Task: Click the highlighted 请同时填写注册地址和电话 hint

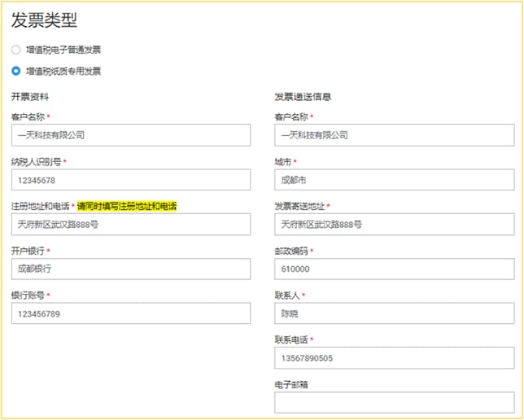Action: (127, 206)
